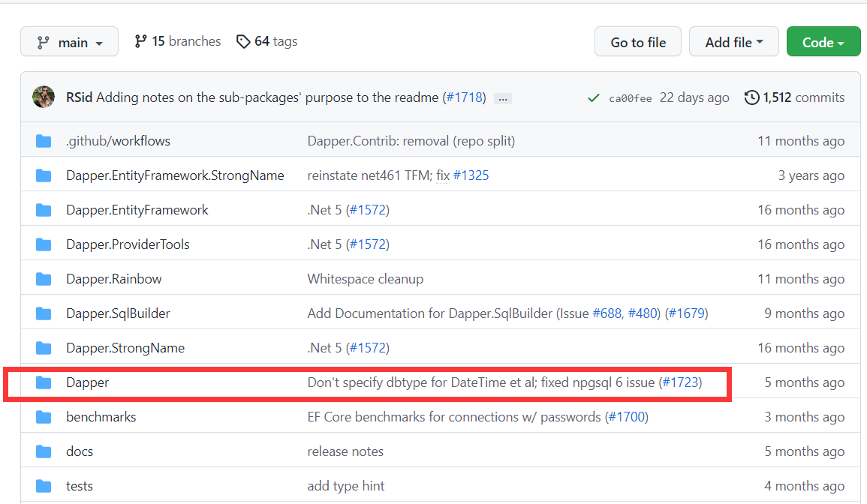Open #1572 link in Dapper.ProviderTools row
This screenshot has height=504, width=867.
(x=368, y=244)
